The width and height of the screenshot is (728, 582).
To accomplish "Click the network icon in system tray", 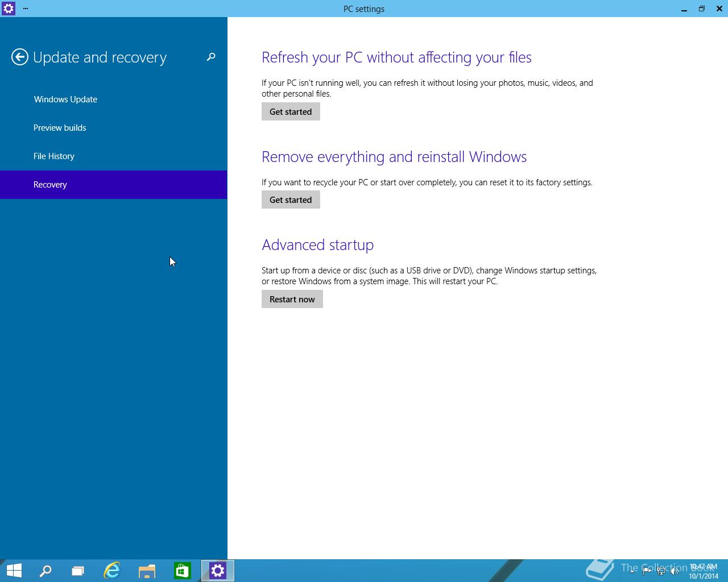I will [x=661, y=571].
